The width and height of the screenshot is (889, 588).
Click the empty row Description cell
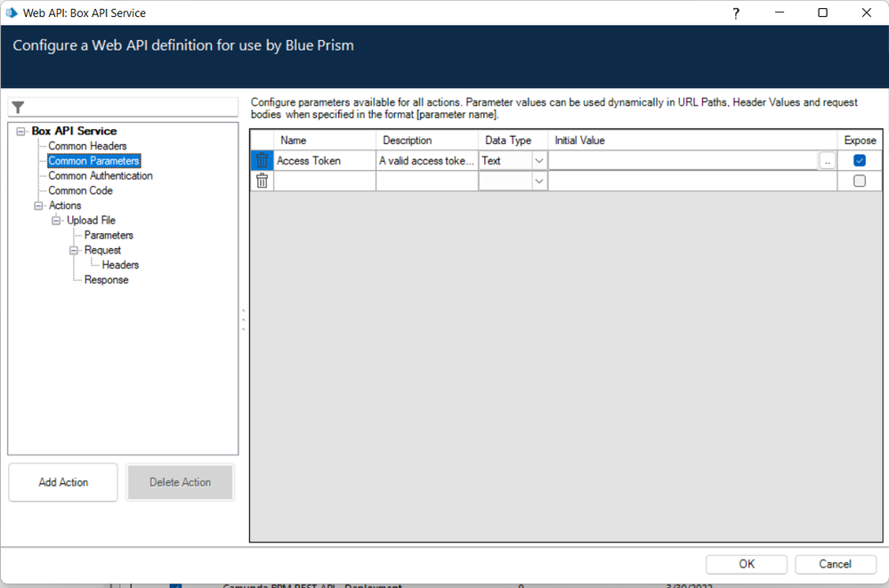[x=427, y=181]
